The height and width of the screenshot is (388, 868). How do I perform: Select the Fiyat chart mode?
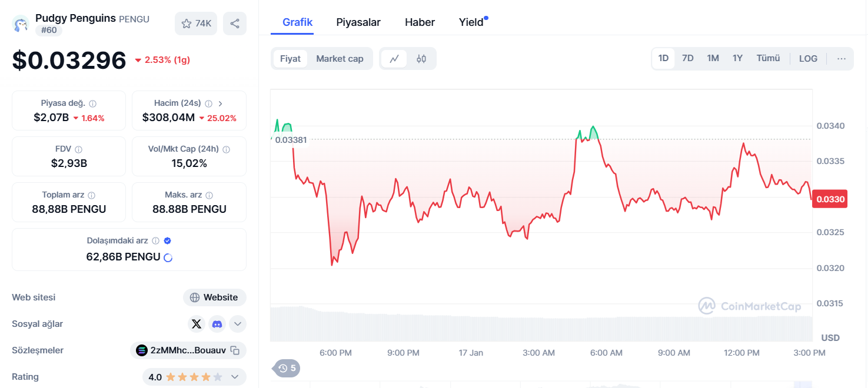click(290, 59)
